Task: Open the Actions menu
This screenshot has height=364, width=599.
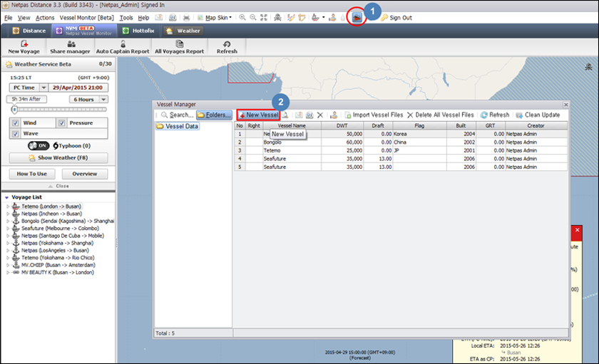Action: (x=45, y=18)
